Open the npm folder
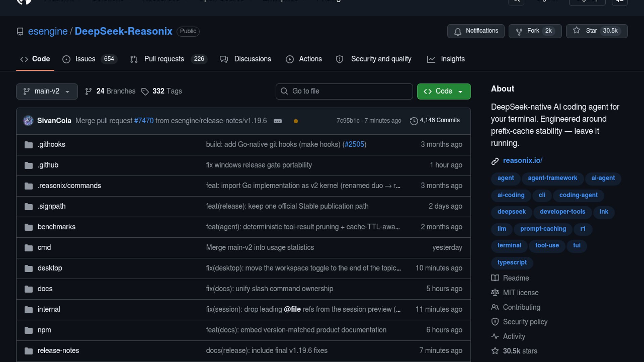The width and height of the screenshot is (644, 362). click(44, 330)
